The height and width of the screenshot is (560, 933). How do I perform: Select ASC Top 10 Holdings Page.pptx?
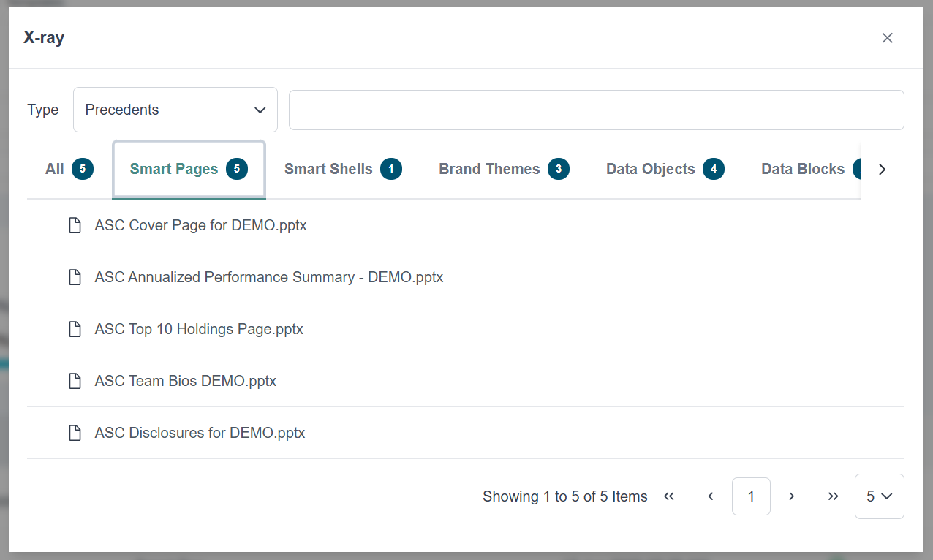point(199,329)
